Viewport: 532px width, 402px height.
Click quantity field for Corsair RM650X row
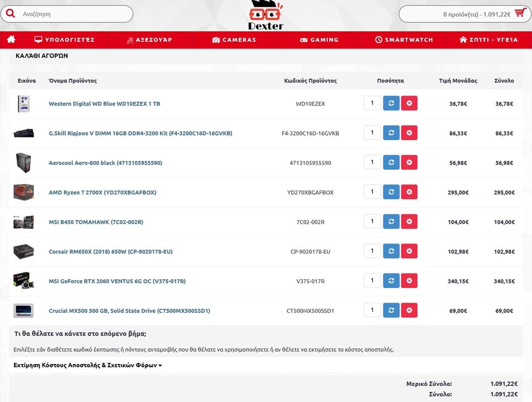(x=372, y=251)
